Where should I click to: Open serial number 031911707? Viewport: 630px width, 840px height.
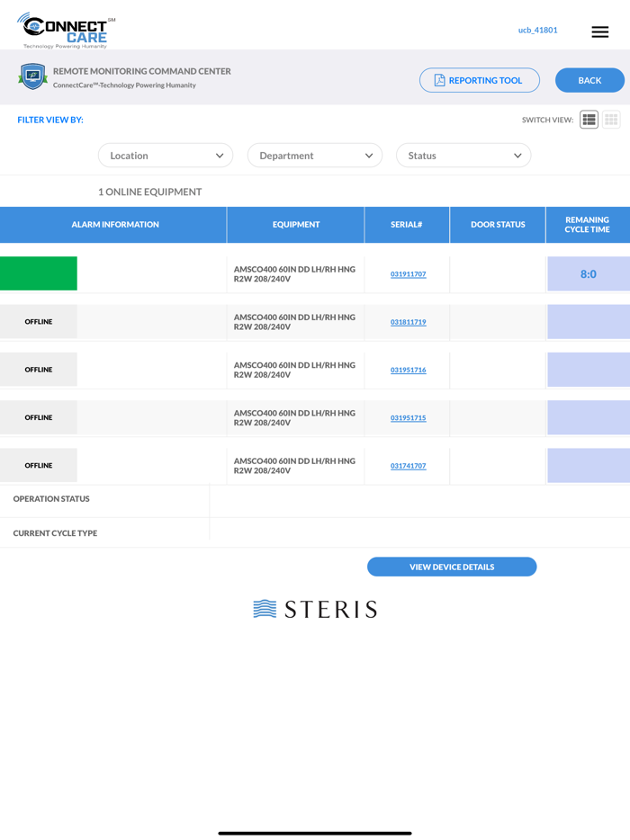[408, 274]
